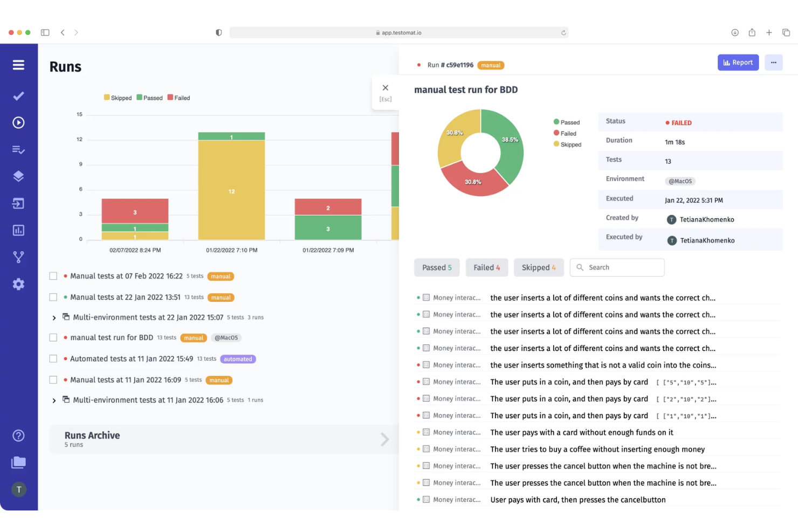The image size is (798, 532).
Task: Expand Multi-environment tests at 22 Jan 2022
Action: point(53,317)
